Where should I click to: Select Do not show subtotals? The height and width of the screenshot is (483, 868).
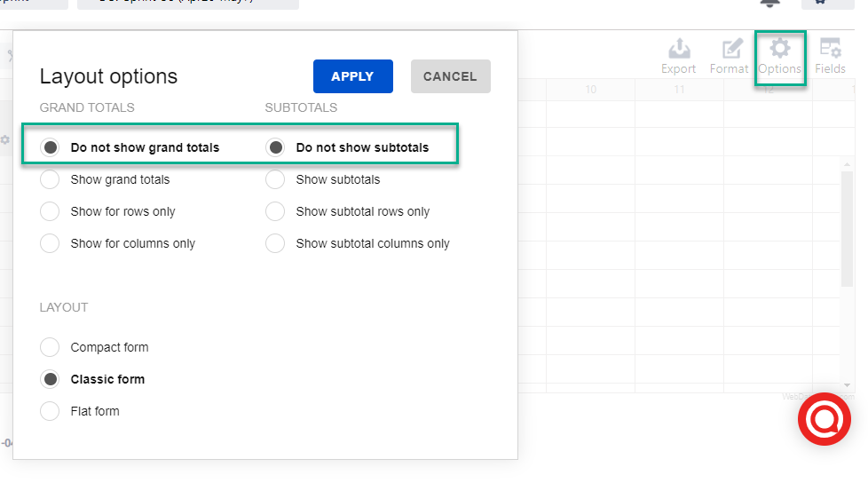[x=276, y=147]
